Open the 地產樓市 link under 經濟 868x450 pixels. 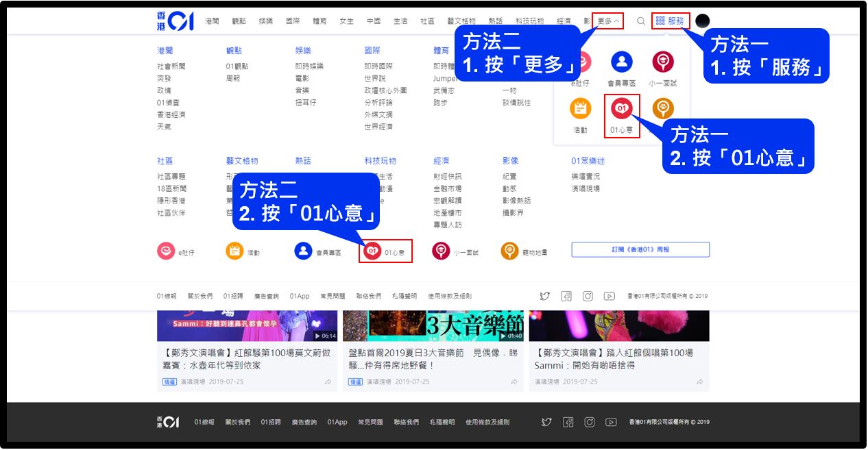(447, 213)
